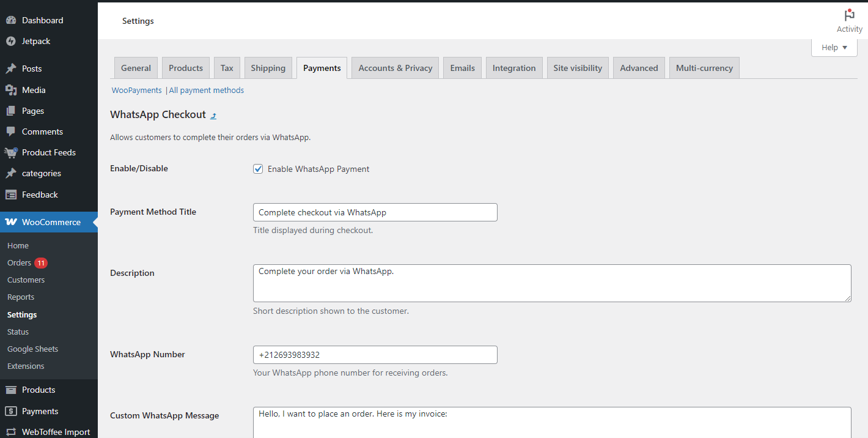This screenshot has width=868, height=438.
Task: Click the Payment Method Title field
Action: [x=375, y=212]
